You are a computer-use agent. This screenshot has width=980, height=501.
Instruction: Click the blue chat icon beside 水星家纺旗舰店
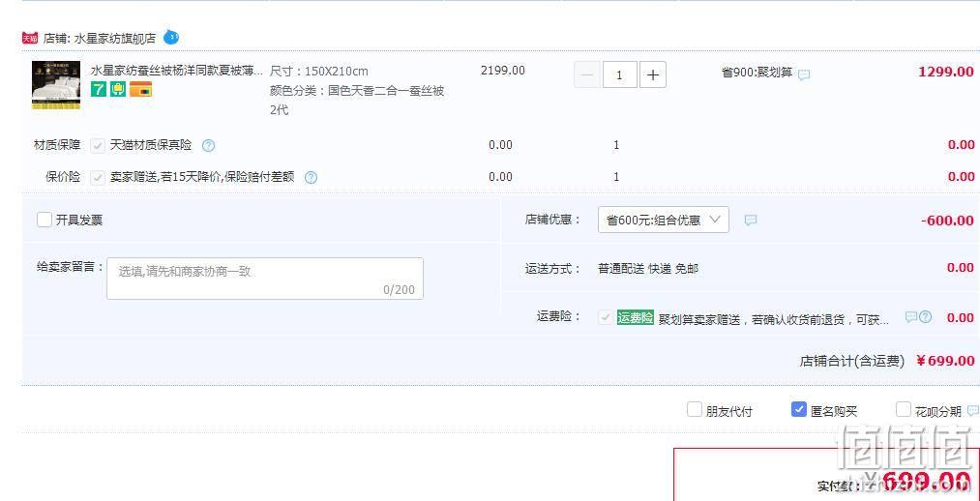pyautogui.click(x=171, y=38)
